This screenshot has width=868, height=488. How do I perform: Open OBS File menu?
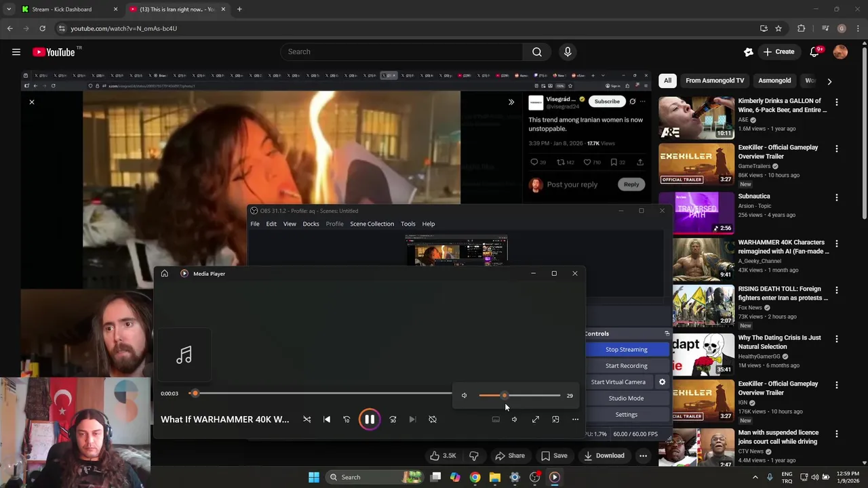(255, 224)
